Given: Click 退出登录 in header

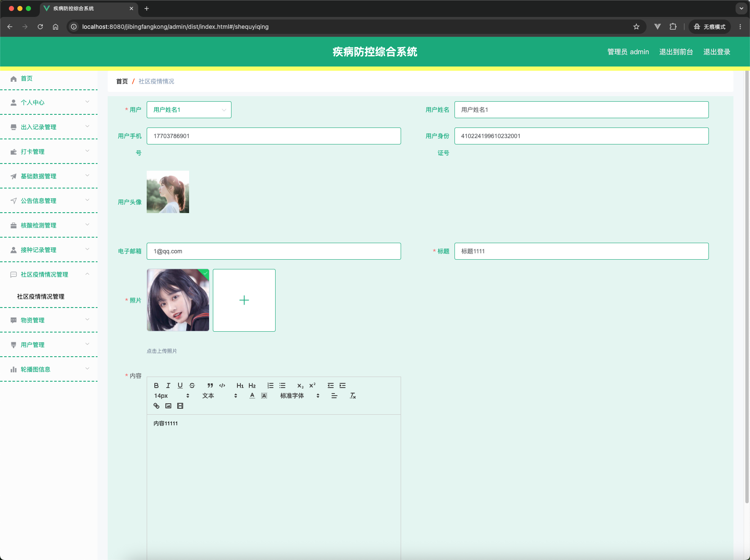Looking at the screenshot, I should (717, 52).
